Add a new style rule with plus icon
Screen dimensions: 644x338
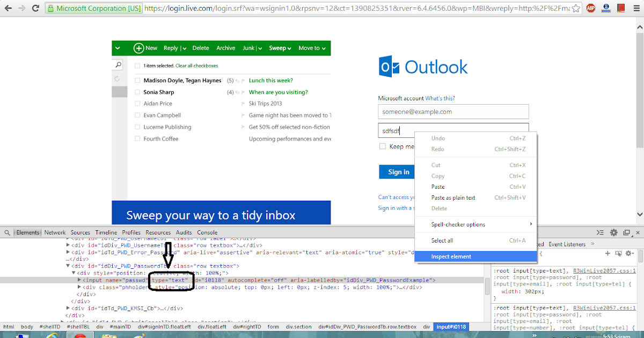point(608,253)
